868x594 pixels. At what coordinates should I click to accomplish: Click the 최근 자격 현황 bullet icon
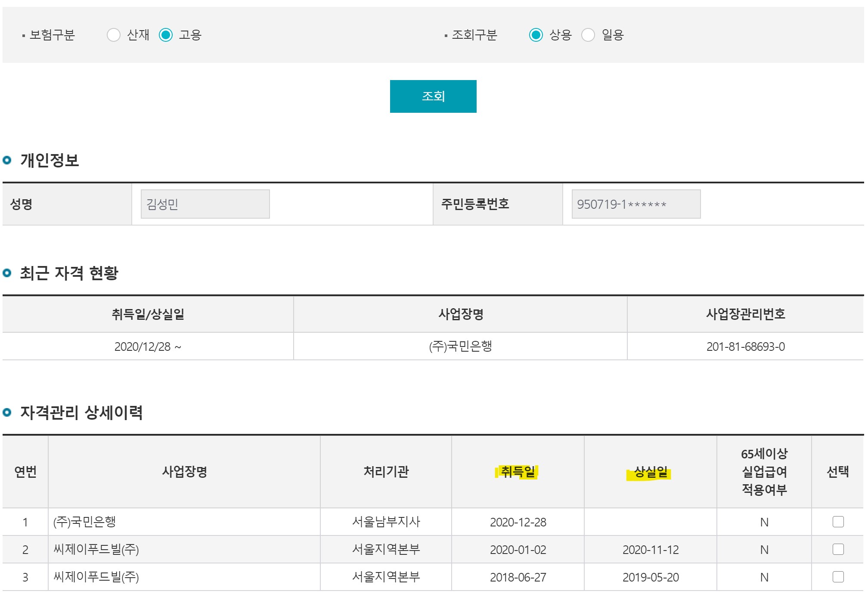(7, 273)
